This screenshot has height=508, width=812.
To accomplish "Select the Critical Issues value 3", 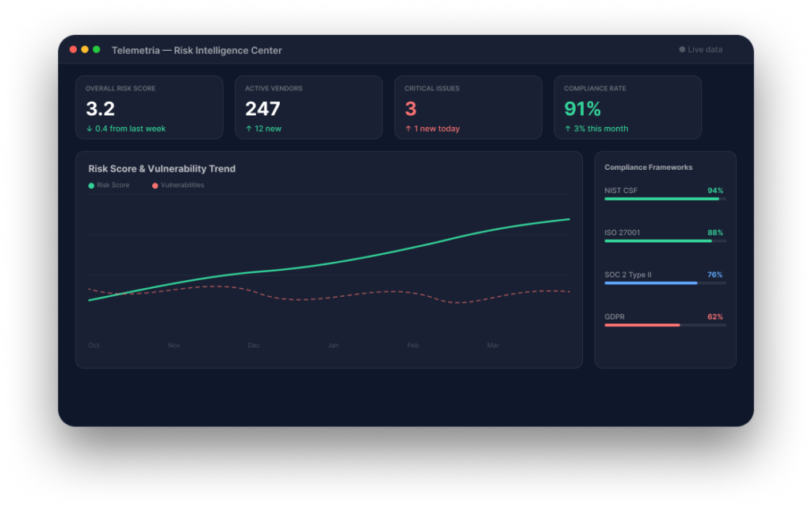I will (411, 110).
